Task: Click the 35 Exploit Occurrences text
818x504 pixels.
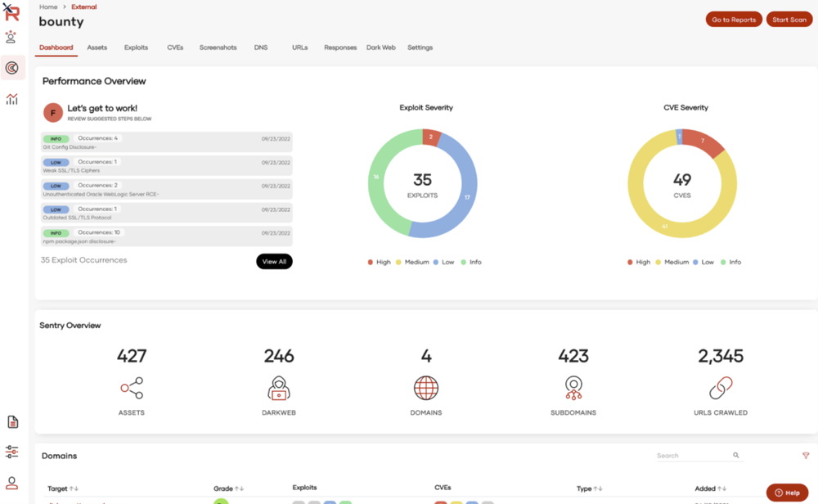Action: pyautogui.click(x=84, y=260)
